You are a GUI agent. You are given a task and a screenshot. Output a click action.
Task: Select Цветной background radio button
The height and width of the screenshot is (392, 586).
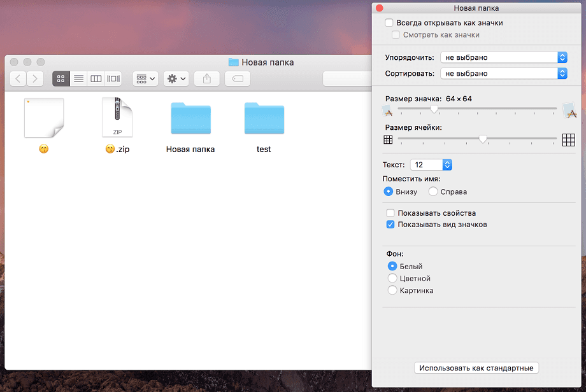(x=392, y=279)
